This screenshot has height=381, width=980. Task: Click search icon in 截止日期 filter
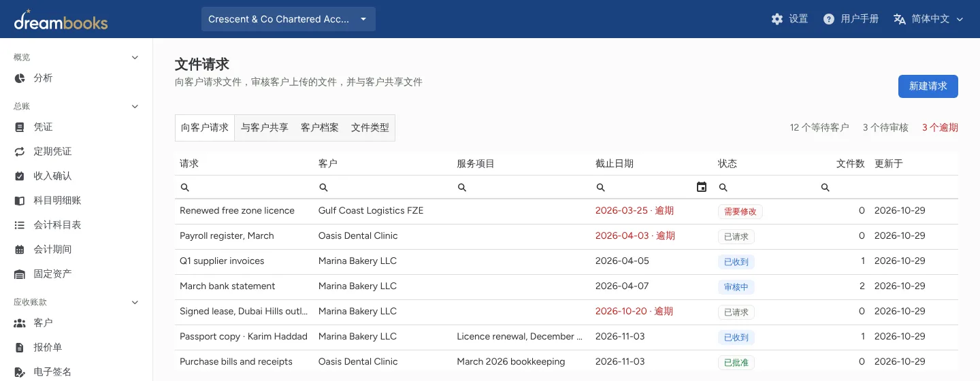coord(600,187)
